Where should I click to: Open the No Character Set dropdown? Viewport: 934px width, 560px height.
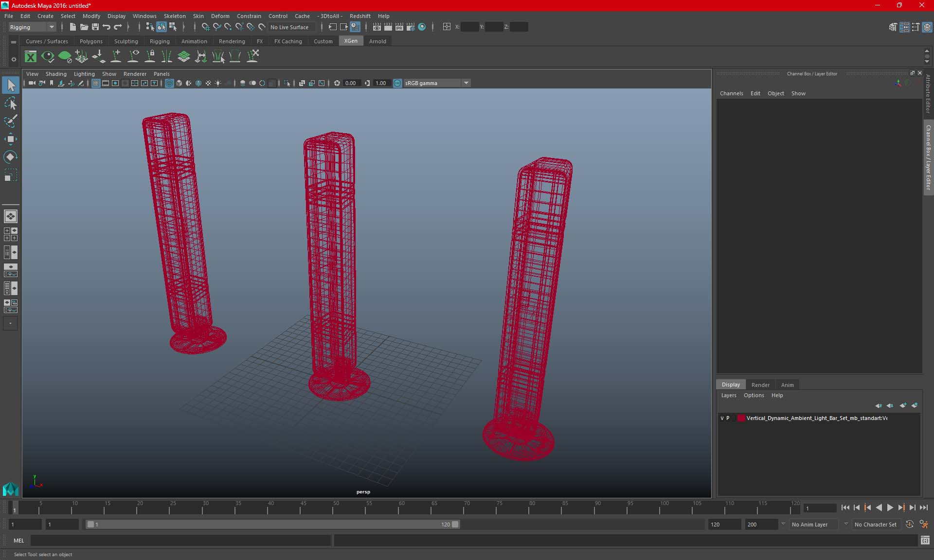pos(875,525)
